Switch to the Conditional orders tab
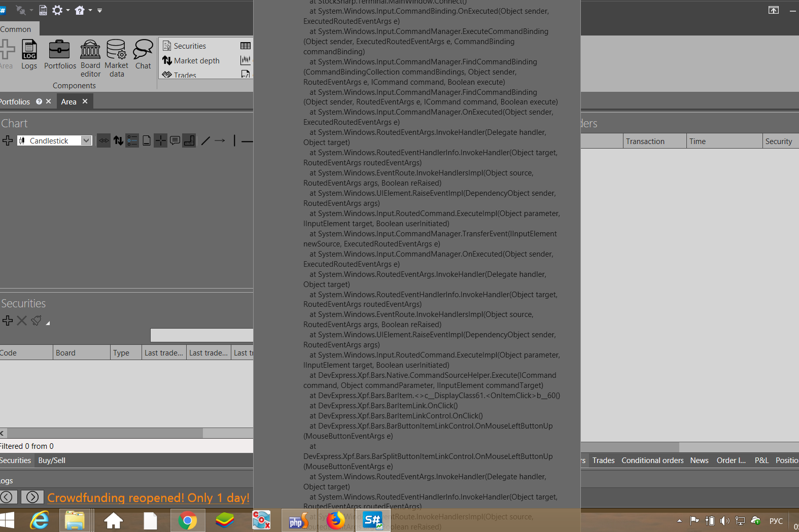 (x=652, y=460)
